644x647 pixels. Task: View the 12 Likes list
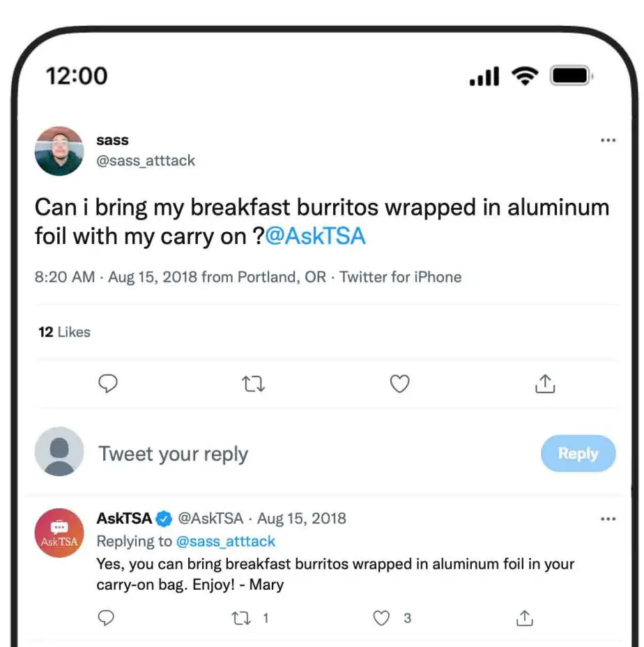(64, 332)
